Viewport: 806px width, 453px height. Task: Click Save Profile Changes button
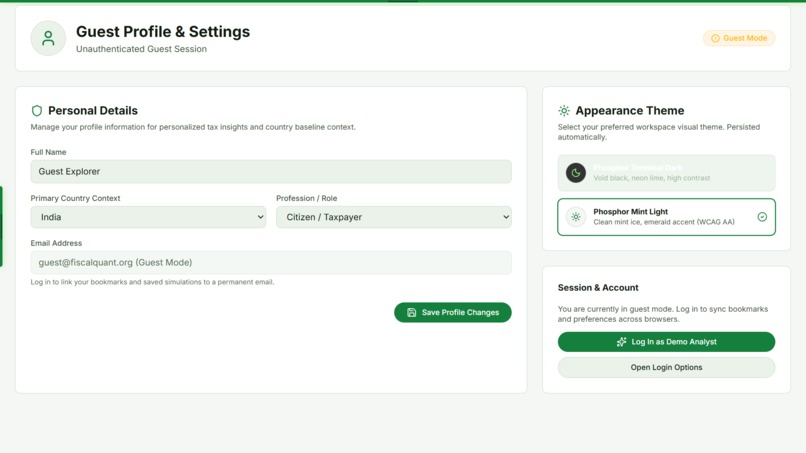(x=452, y=312)
